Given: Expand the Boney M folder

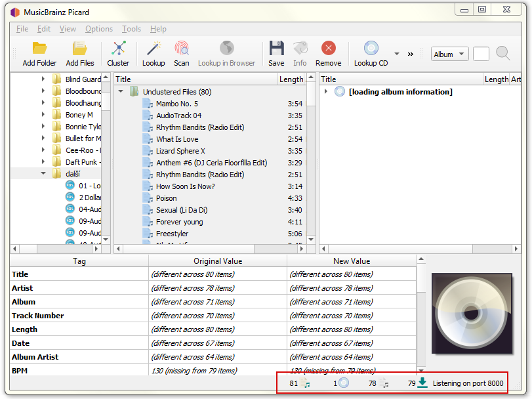Looking at the screenshot, I should (x=43, y=115).
